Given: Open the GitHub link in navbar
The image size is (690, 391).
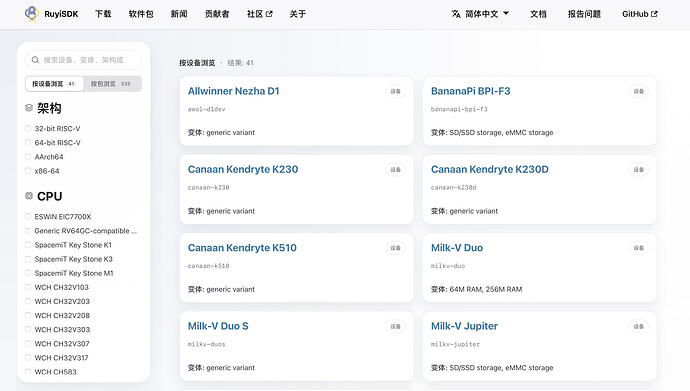Looking at the screenshot, I should coord(639,14).
